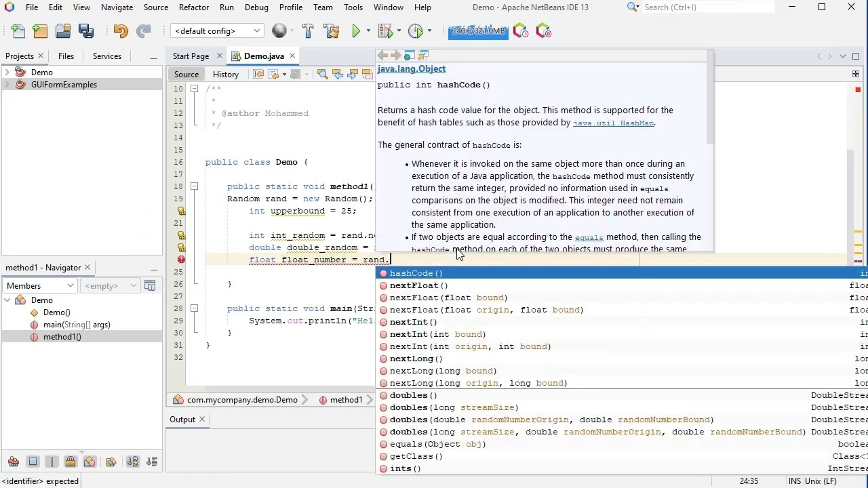Follow the equals link in Javadoc
Viewport: 868px width, 488px height.
pyautogui.click(x=589, y=237)
